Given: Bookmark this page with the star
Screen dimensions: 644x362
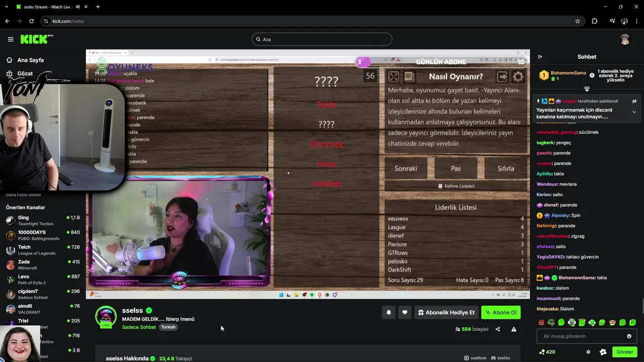Looking at the screenshot, I should [x=578, y=21].
